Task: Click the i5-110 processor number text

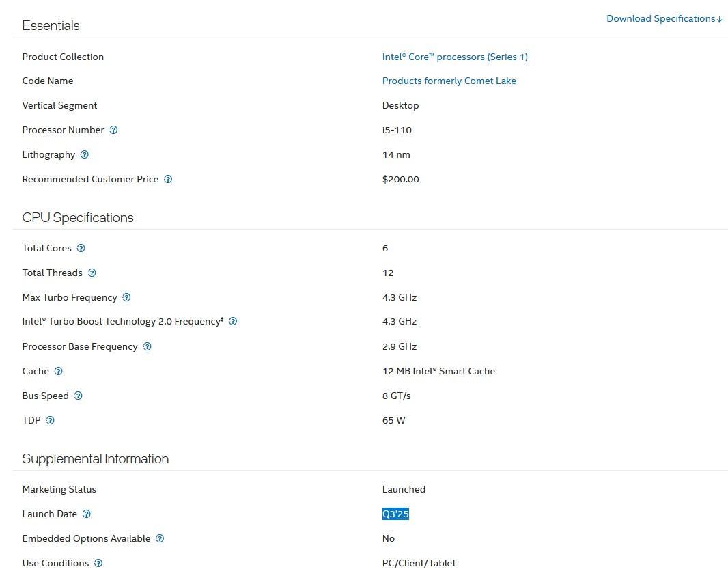Action: (397, 130)
